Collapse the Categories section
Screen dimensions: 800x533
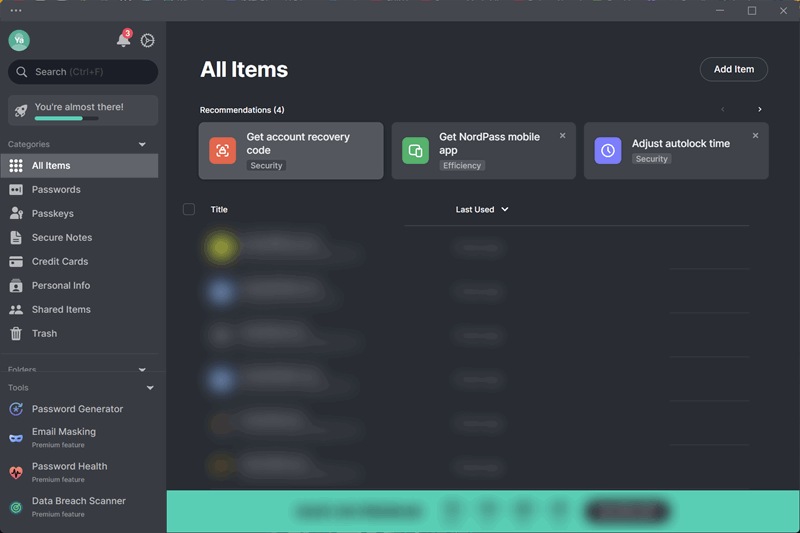point(142,145)
